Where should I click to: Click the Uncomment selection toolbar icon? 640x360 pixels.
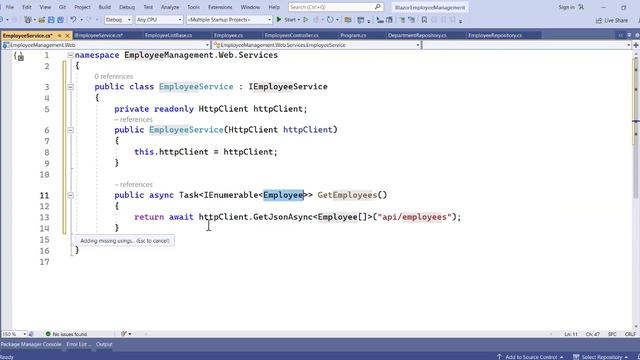(x=411, y=20)
